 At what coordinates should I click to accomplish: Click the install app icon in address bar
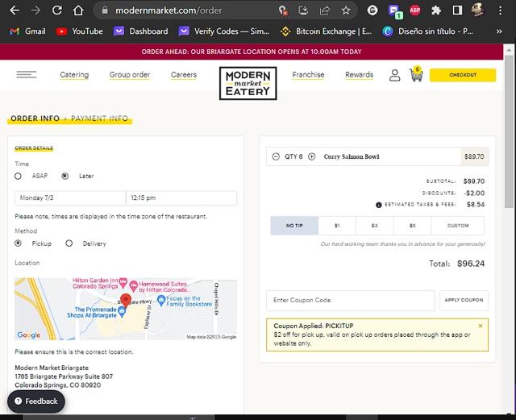[x=303, y=10]
